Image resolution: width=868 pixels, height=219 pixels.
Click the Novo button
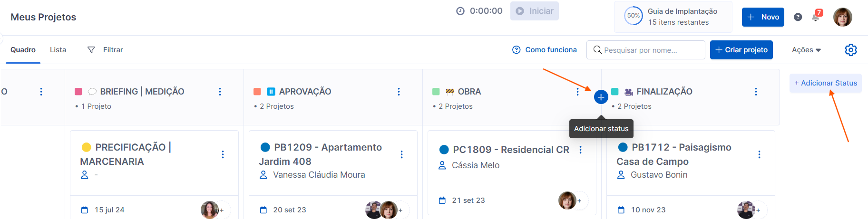coord(763,17)
